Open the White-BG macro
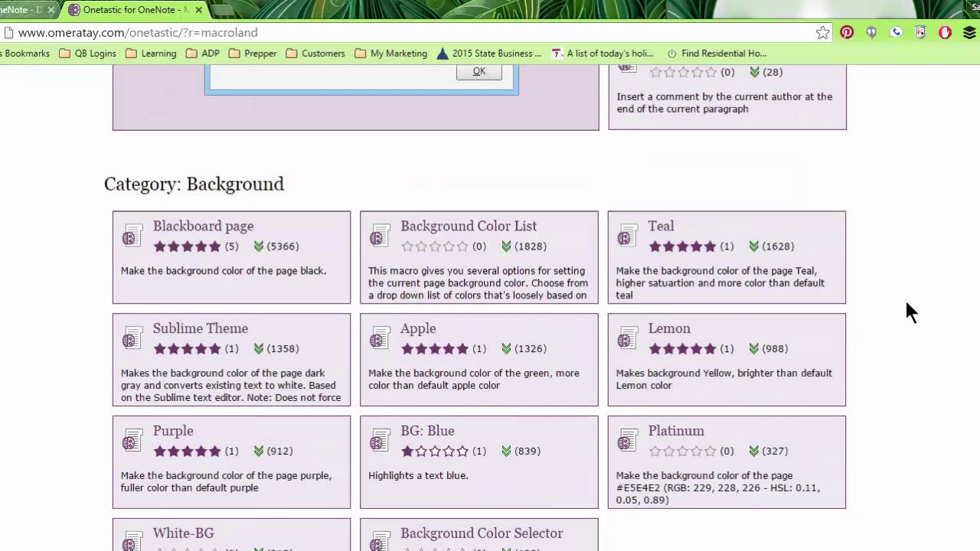 [183, 533]
